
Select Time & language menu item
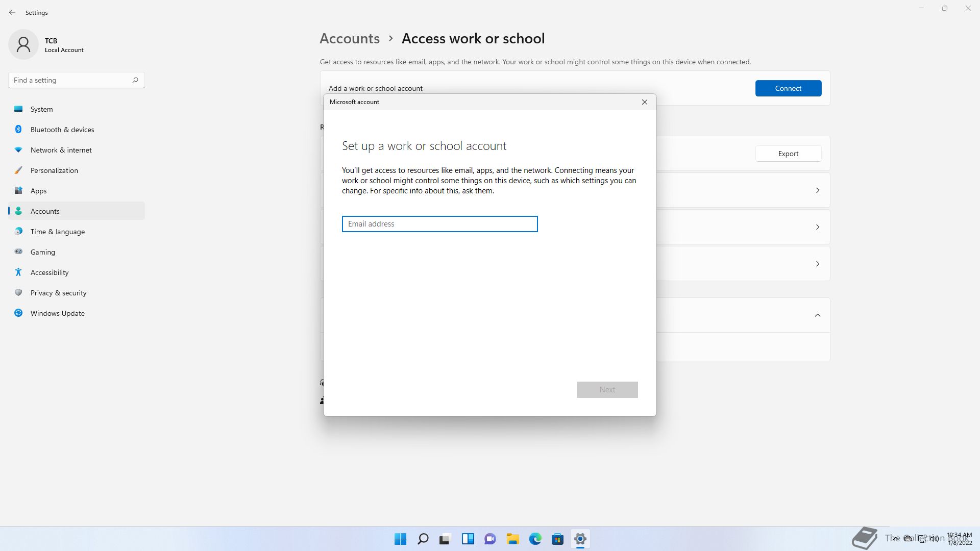[x=57, y=232]
